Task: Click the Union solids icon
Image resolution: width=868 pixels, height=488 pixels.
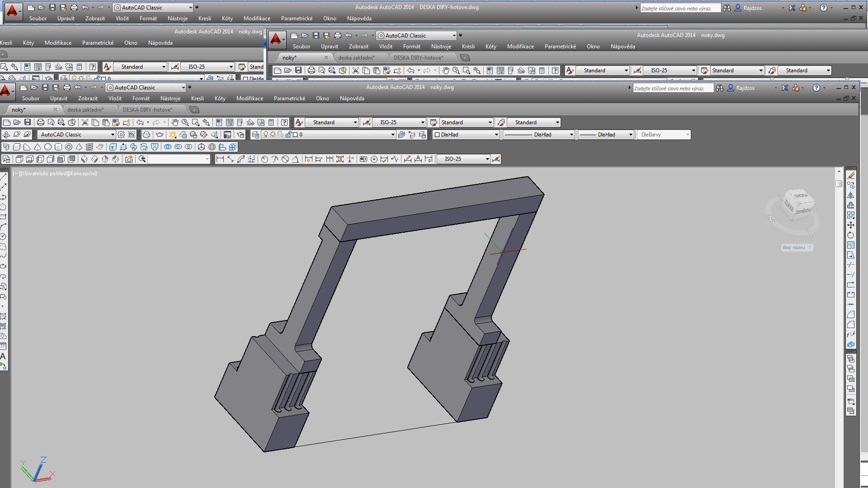Action: [168, 147]
